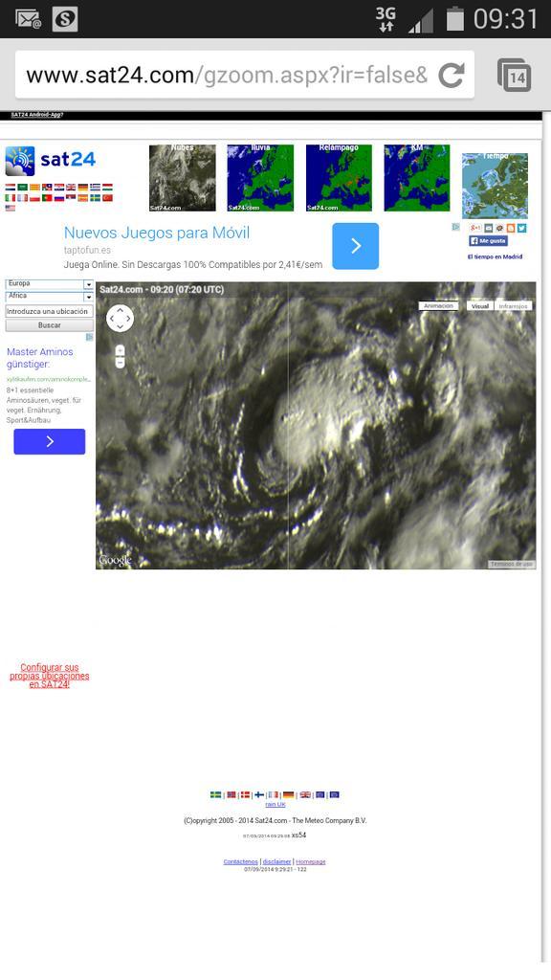Choose the Portuguese flag language
551x980 pixels.
pyautogui.click(x=47, y=198)
